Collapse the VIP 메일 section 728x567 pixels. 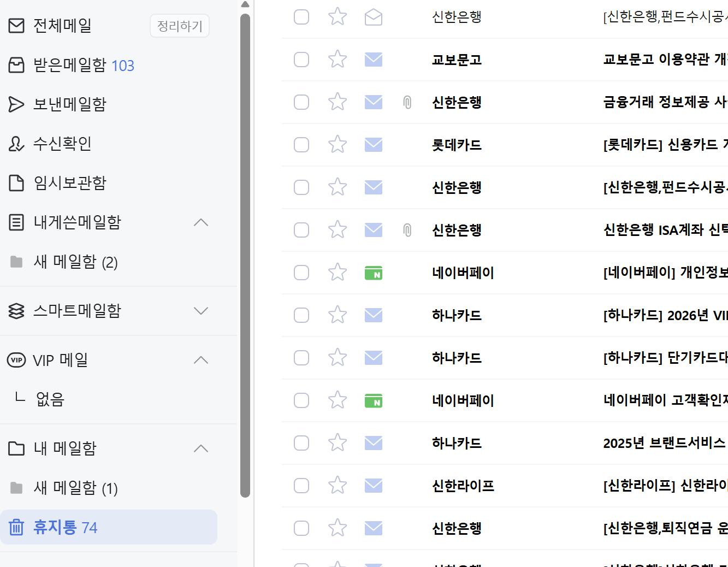coord(201,360)
